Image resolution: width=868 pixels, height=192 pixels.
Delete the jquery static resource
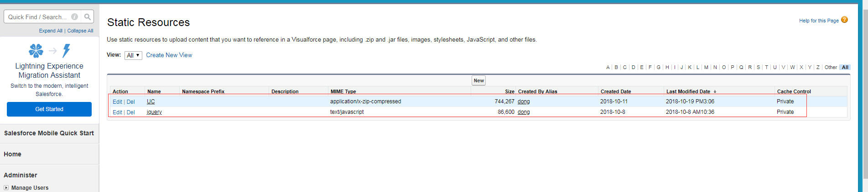click(131, 112)
